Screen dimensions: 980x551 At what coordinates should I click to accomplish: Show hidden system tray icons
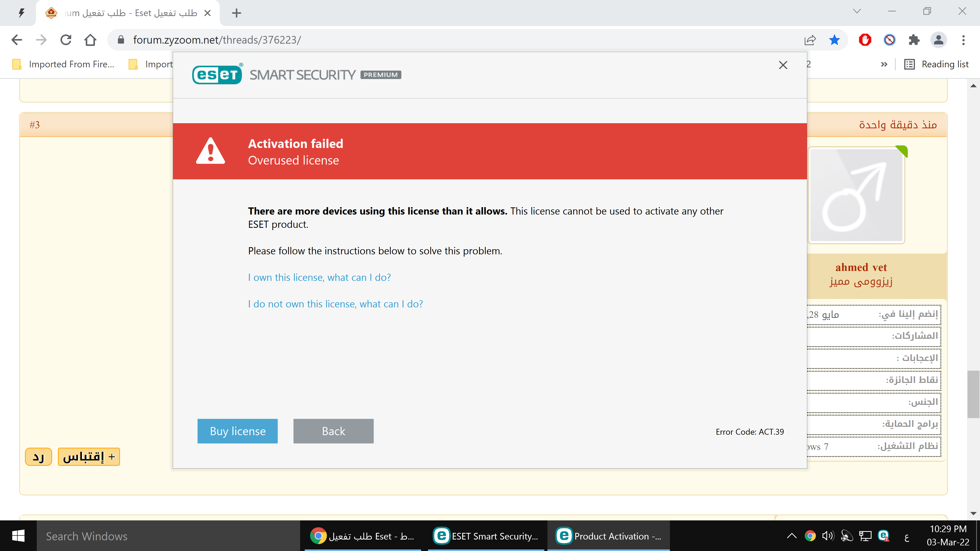tap(792, 536)
